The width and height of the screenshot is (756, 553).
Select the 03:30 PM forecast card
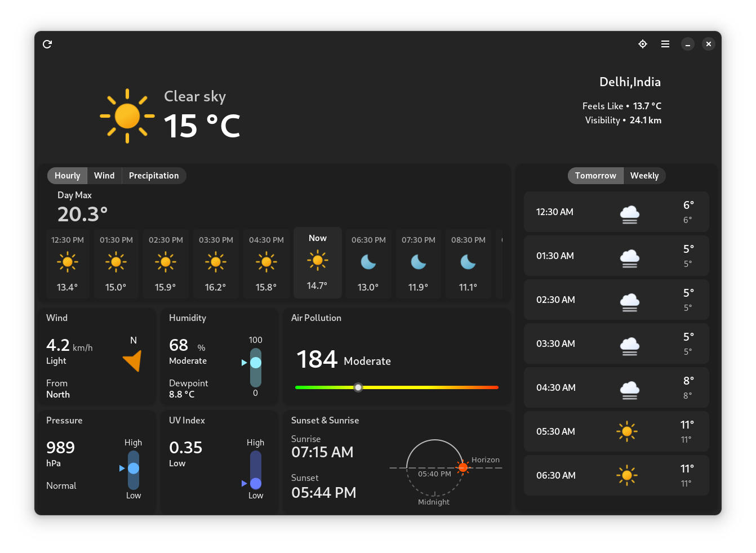(x=216, y=263)
